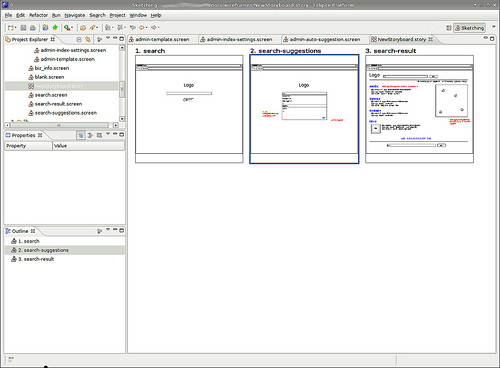Click the Open Perspective icon
The width and height of the screenshot is (500, 368).
pyautogui.click(x=449, y=28)
